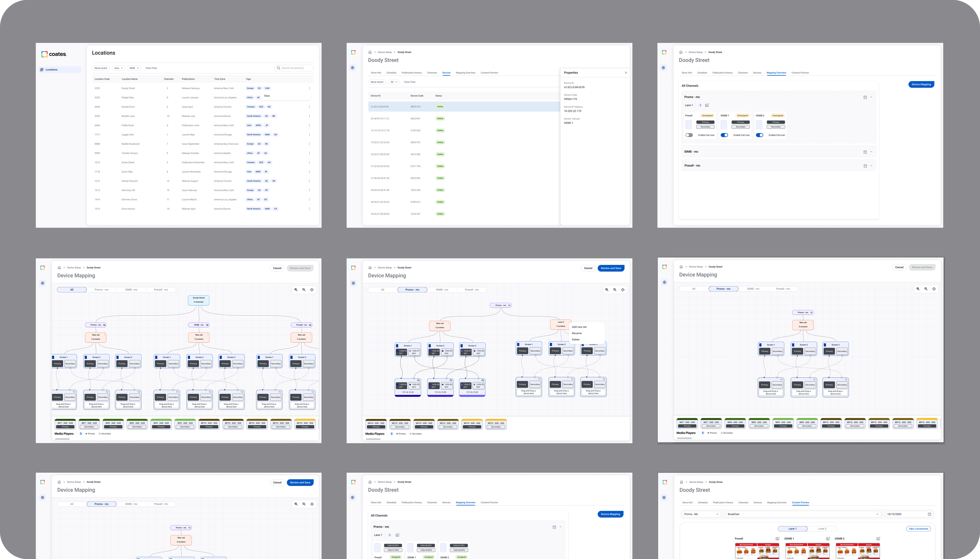Toggle eye icon on IDMB - mc node
Image resolution: width=980 pixels, height=559 pixels.
[x=207, y=325]
